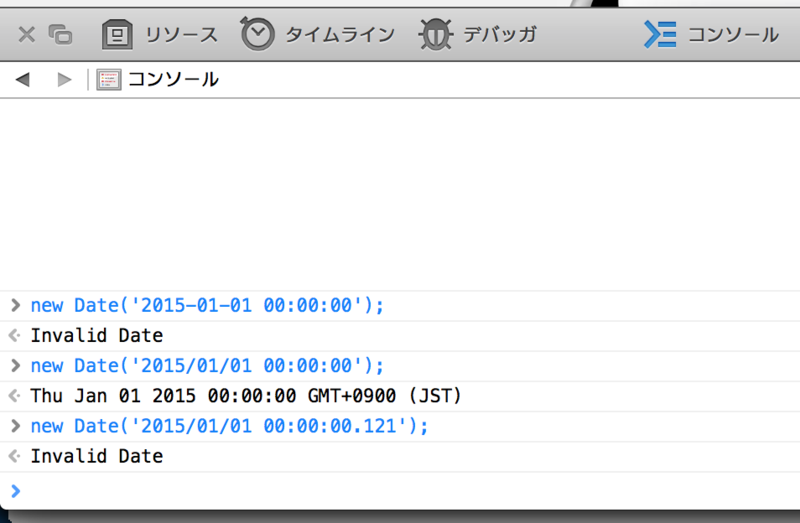The height and width of the screenshot is (523, 800).
Task: Focus the console prompt input line
Action: (x=400, y=491)
